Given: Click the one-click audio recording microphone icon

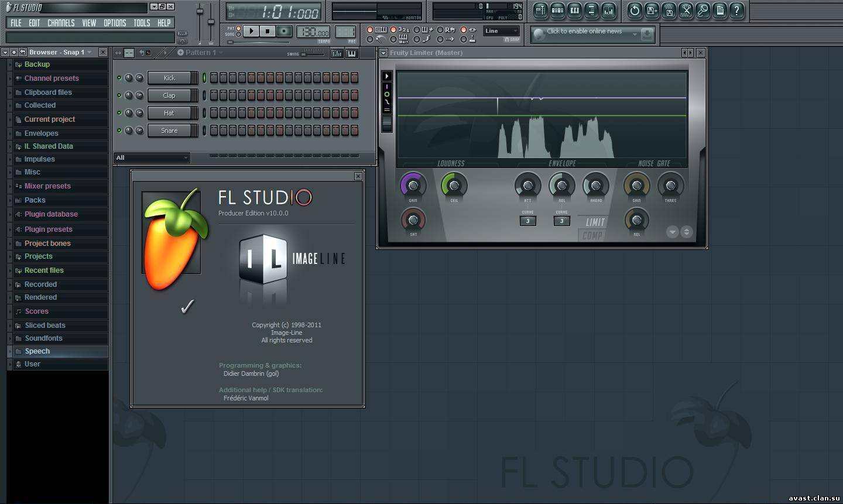Looking at the screenshot, I should (702, 10).
